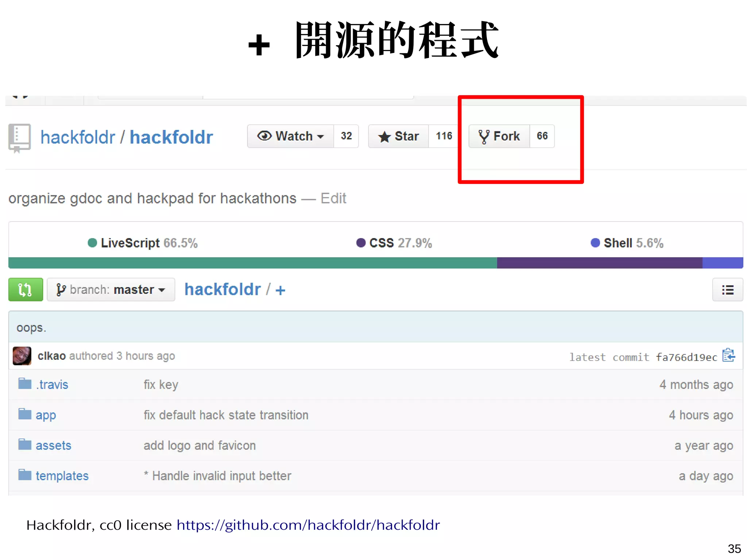Screen dimensions: 747x560
Task: Click the clkao author avatar
Action: (22, 356)
